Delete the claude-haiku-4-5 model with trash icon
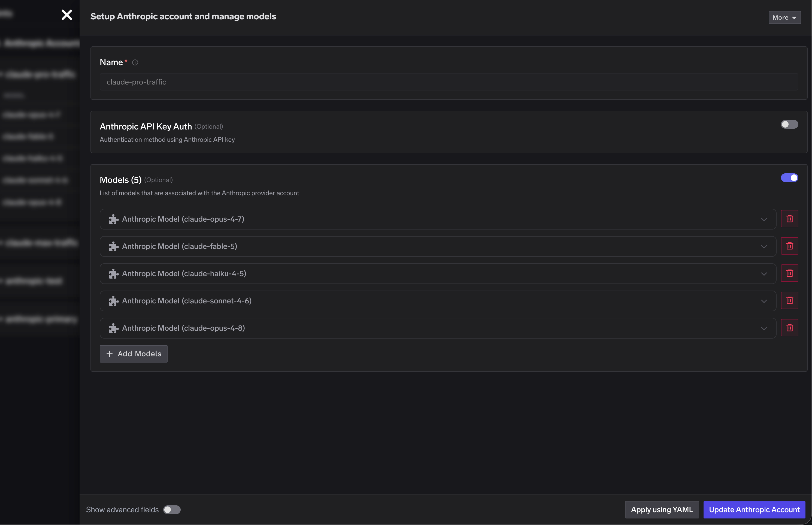This screenshot has height=525, width=812. 789,273
